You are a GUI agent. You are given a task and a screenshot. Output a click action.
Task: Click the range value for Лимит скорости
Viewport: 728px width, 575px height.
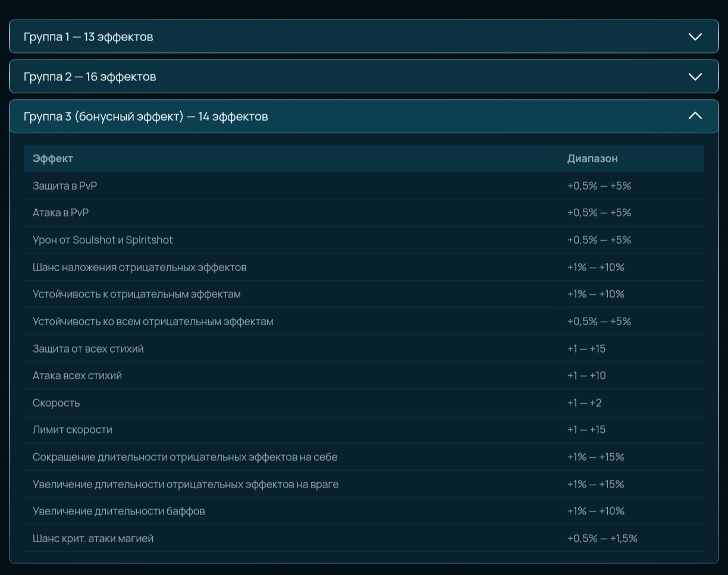pyautogui.click(x=586, y=429)
